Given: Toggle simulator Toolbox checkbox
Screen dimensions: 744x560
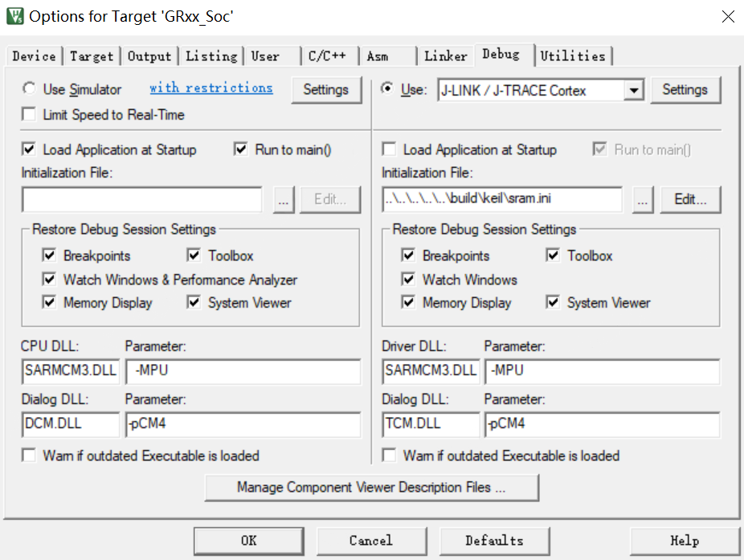Looking at the screenshot, I should 194,255.
